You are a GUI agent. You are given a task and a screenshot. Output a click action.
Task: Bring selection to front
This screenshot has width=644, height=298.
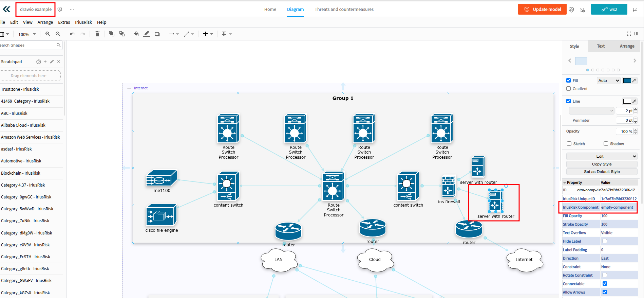[x=112, y=34]
